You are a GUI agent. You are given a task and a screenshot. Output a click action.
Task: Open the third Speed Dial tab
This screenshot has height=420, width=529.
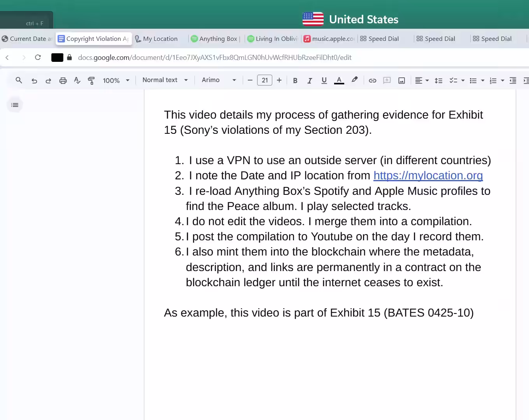click(496, 39)
